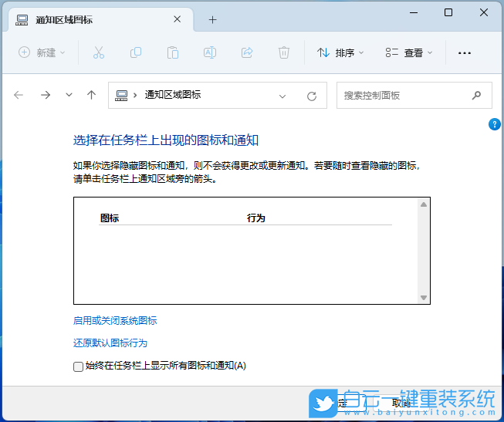Refresh the current page
The height and width of the screenshot is (422, 504).
click(x=312, y=96)
